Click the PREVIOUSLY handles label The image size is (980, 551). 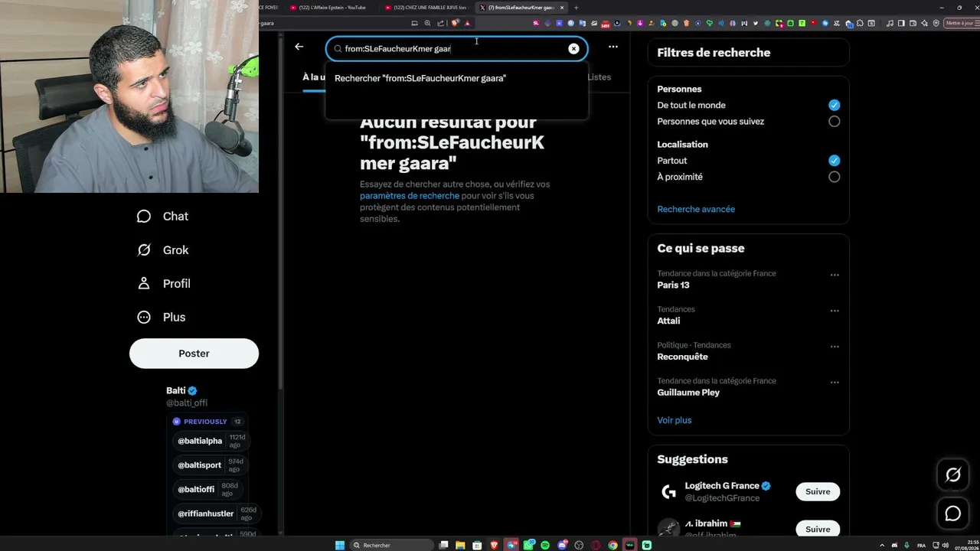(x=205, y=422)
